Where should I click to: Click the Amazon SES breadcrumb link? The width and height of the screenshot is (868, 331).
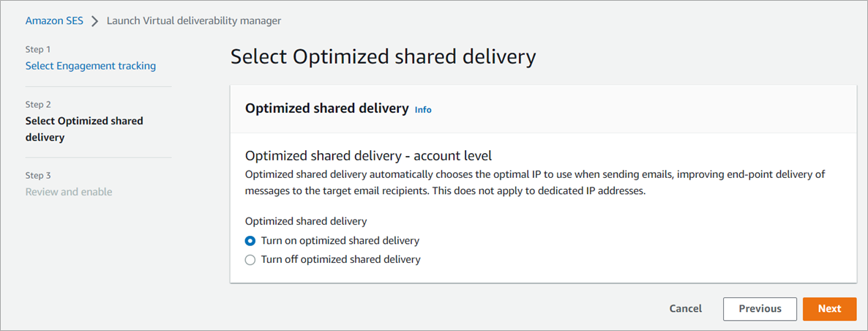point(54,21)
